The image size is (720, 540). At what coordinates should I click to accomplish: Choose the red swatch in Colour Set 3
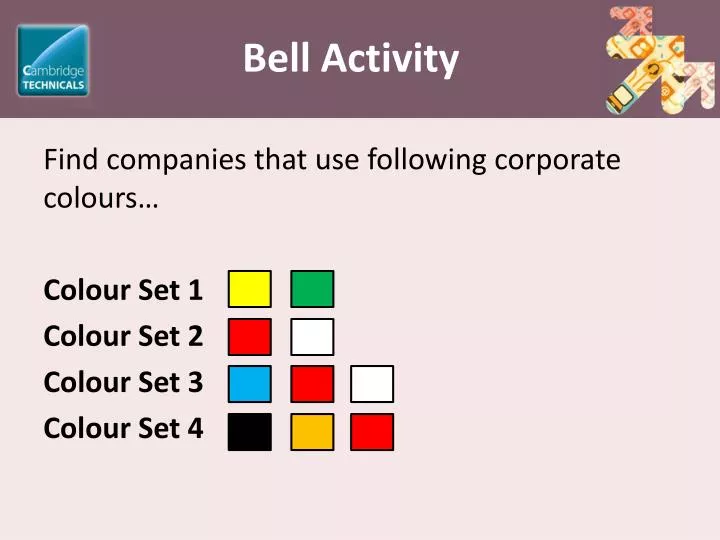coord(312,384)
